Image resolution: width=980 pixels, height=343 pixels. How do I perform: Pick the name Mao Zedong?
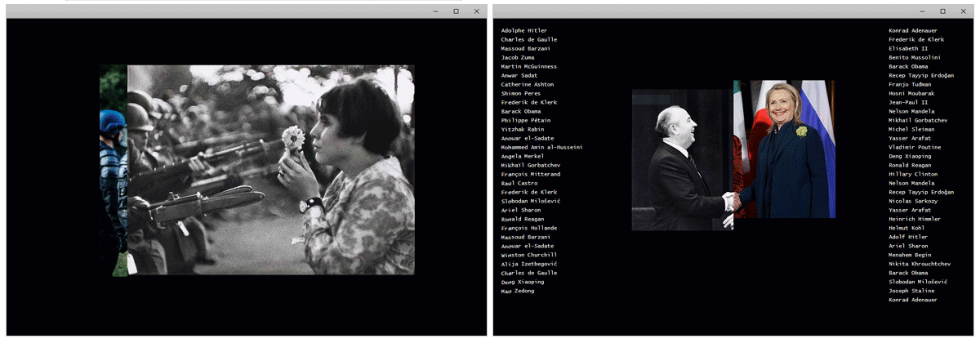pos(518,291)
